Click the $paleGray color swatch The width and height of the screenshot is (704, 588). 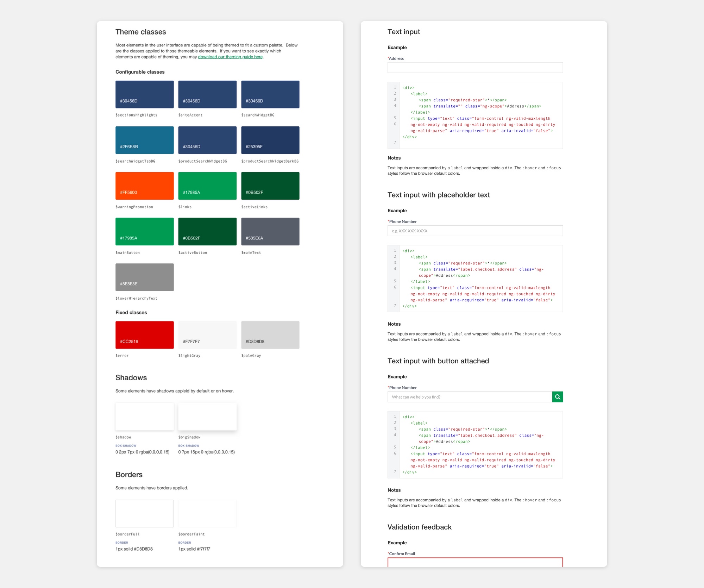tap(270, 334)
